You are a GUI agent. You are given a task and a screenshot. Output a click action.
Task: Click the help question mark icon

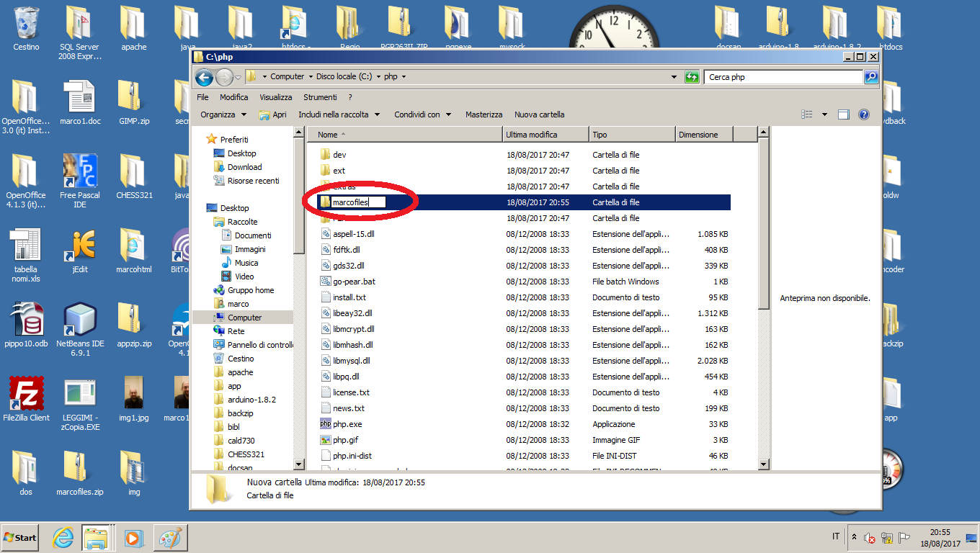point(864,114)
